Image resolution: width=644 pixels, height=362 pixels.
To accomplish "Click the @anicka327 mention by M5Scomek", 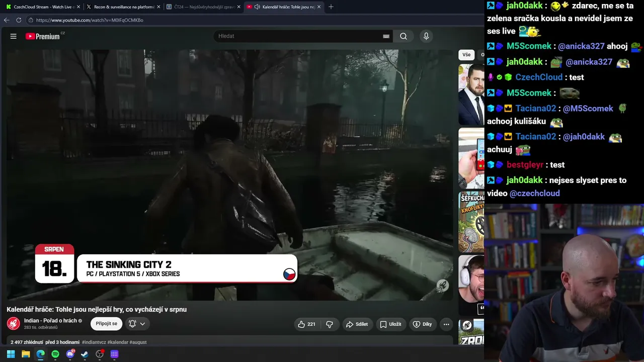I will click(x=581, y=46).
